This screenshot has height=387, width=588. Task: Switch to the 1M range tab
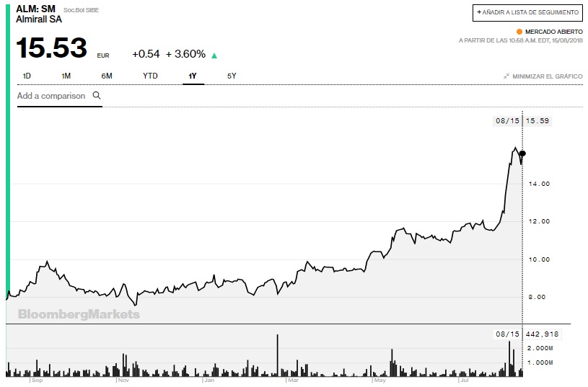point(66,76)
